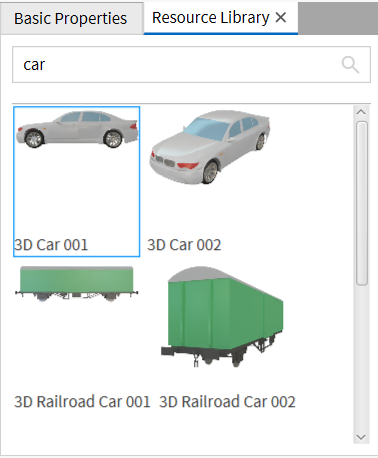Choose the 3D Railroad Car 001 image

[x=76, y=284]
